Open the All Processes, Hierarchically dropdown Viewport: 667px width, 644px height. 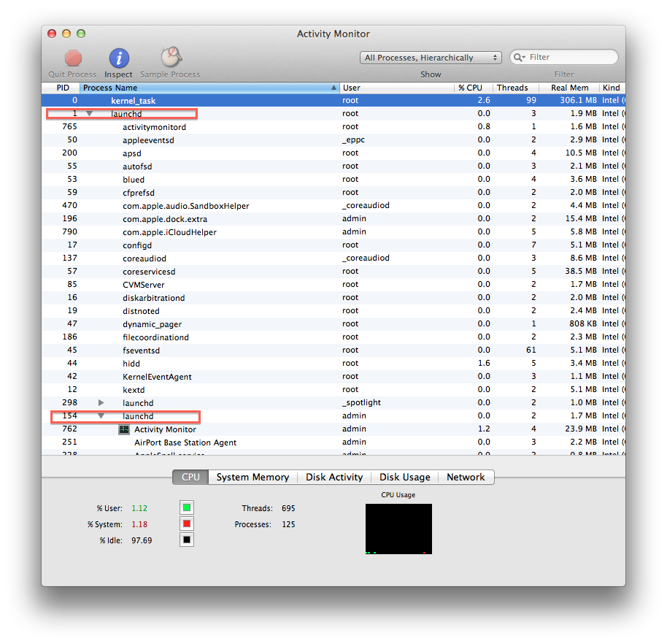(431, 58)
